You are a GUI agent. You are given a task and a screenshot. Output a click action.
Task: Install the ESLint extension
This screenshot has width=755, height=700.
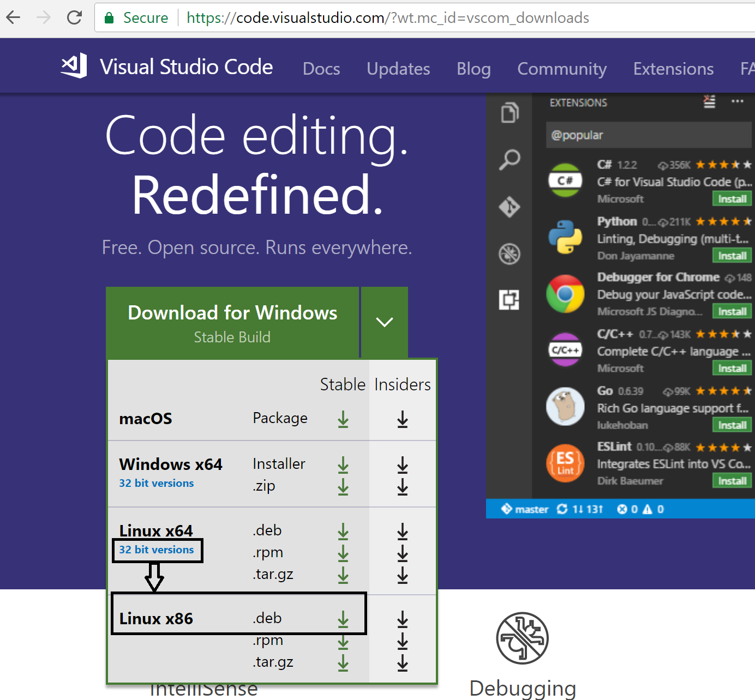pos(732,481)
